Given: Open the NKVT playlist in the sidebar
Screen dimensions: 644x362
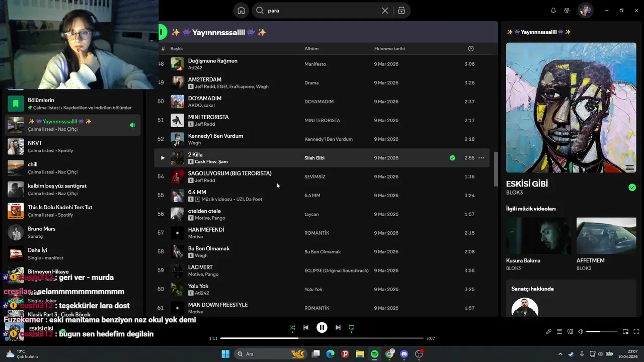Looking at the screenshot, I should coord(73,146).
